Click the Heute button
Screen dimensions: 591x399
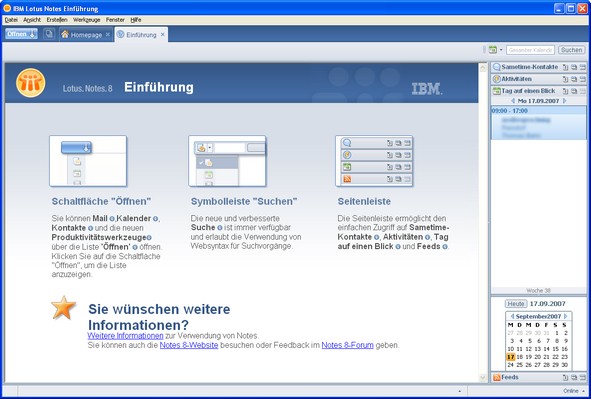coord(516,304)
